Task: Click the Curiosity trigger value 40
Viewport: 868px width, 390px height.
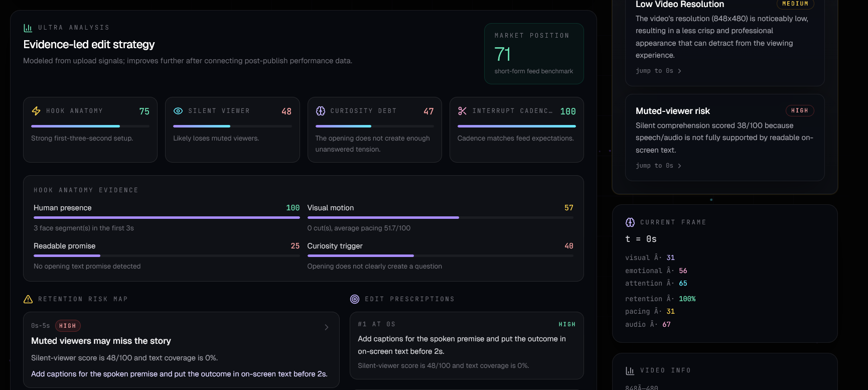Action: (x=569, y=246)
